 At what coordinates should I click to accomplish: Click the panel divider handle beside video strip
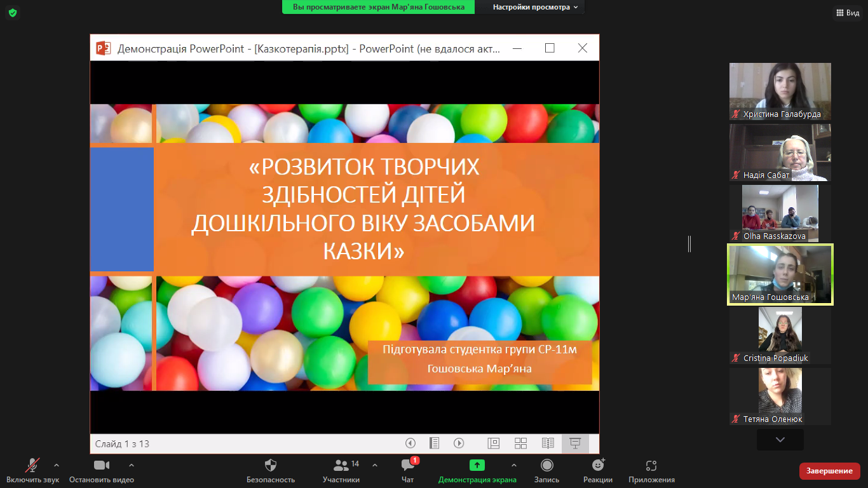689,244
